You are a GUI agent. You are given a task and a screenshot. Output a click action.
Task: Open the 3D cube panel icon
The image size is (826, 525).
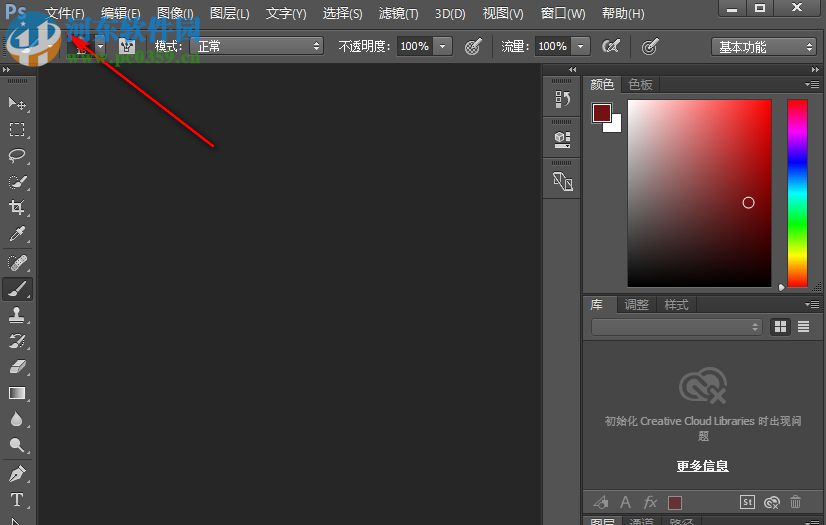(562, 140)
